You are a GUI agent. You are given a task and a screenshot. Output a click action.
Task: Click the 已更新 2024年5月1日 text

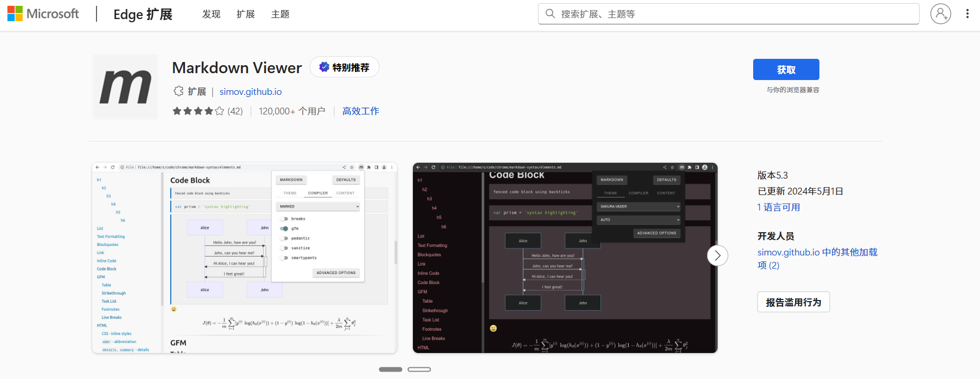pos(800,191)
